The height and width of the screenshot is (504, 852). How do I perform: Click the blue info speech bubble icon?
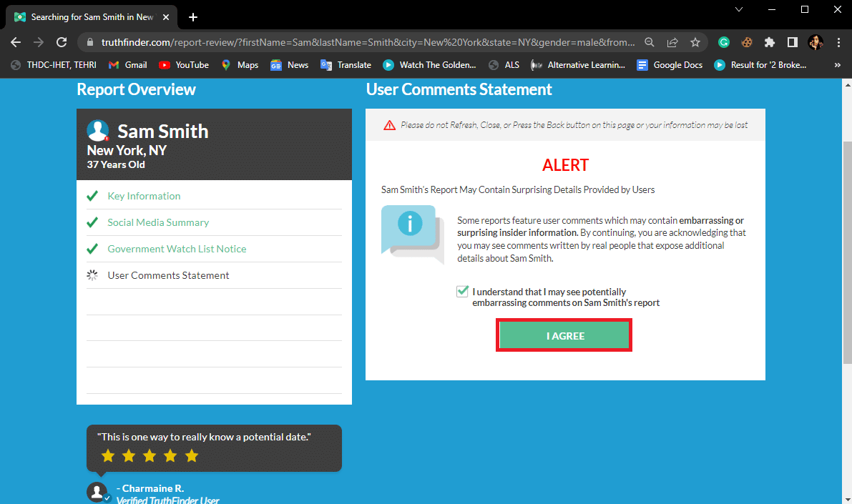pos(413,234)
